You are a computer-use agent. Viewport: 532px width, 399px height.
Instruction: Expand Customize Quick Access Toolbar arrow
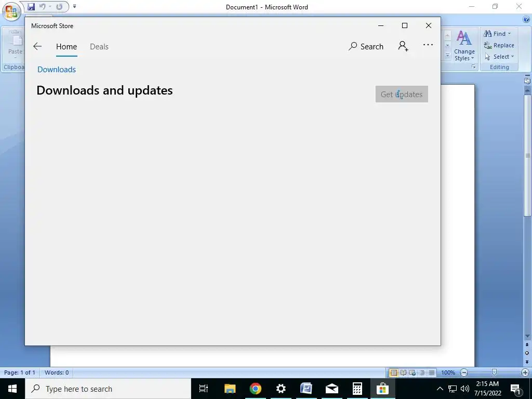click(x=74, y=6)
